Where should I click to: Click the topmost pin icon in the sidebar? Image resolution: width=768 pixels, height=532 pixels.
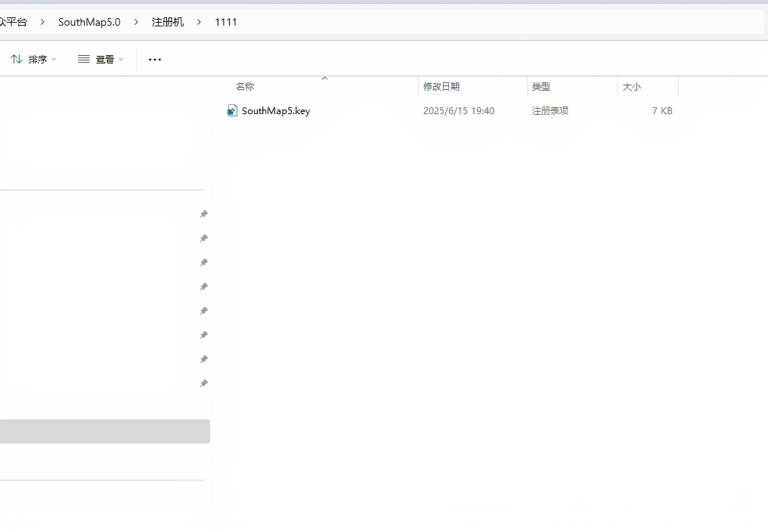click(x=203, y=214)
